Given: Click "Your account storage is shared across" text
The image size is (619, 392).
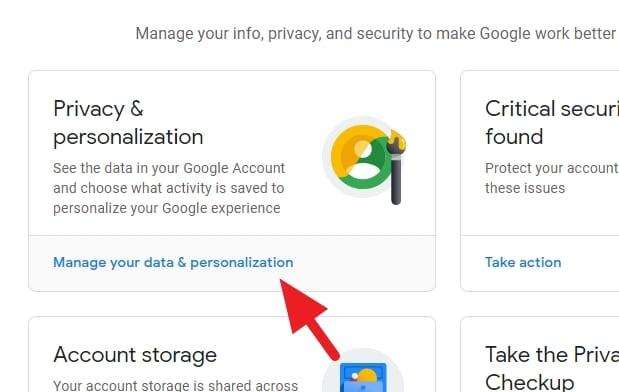Looking at the screenshot, I should 176,385.
